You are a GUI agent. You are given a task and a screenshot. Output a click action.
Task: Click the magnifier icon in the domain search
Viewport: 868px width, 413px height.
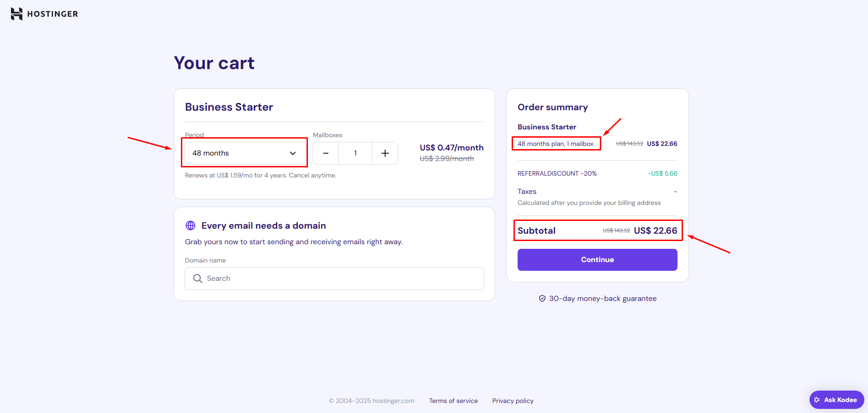click(x=198, y=279)
